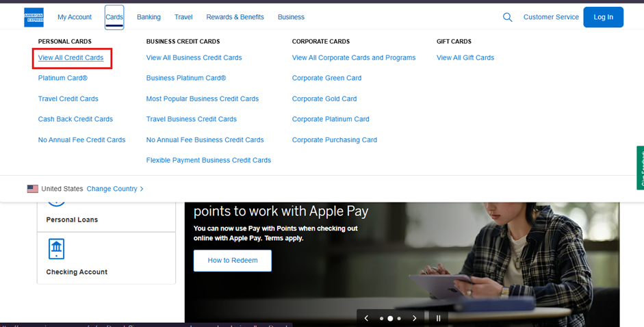
Task: Select the third carousel dot
Action: click(x=399, y=318)
